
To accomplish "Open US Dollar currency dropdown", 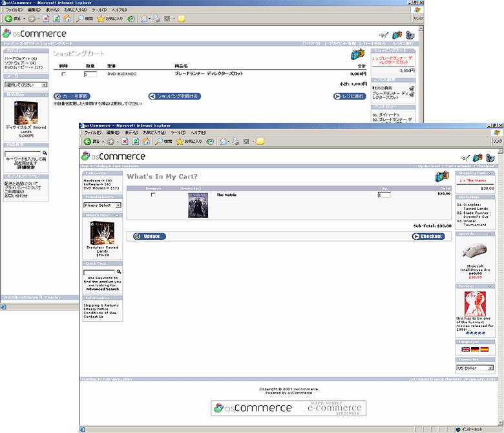I will 475,368.
